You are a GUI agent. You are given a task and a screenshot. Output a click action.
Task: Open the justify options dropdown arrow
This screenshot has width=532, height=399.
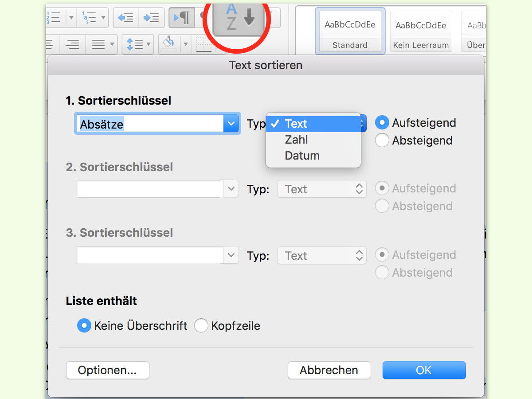click(x=112, y=44)
